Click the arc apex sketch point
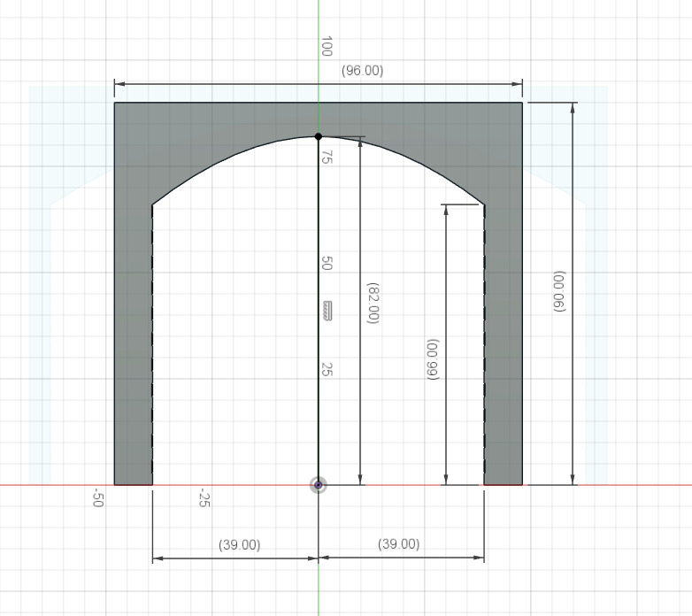692x616 pixels. coord(319,137)
